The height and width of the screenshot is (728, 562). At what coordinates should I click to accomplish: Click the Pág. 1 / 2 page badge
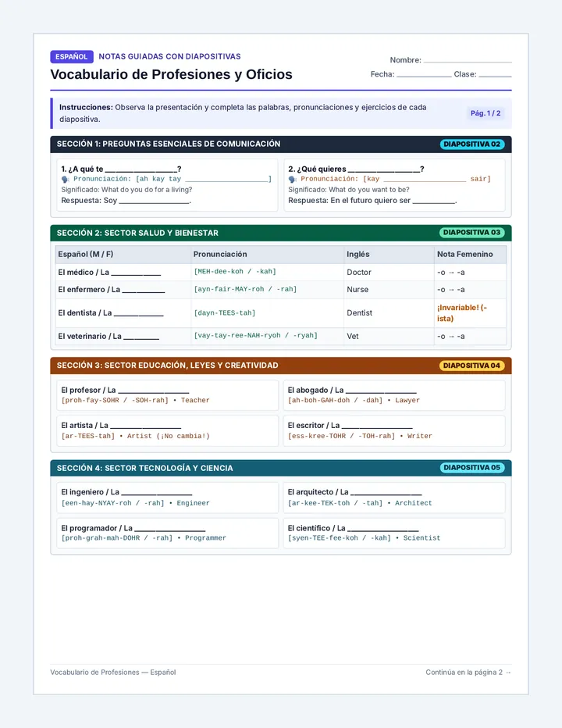tap(486, 113)
